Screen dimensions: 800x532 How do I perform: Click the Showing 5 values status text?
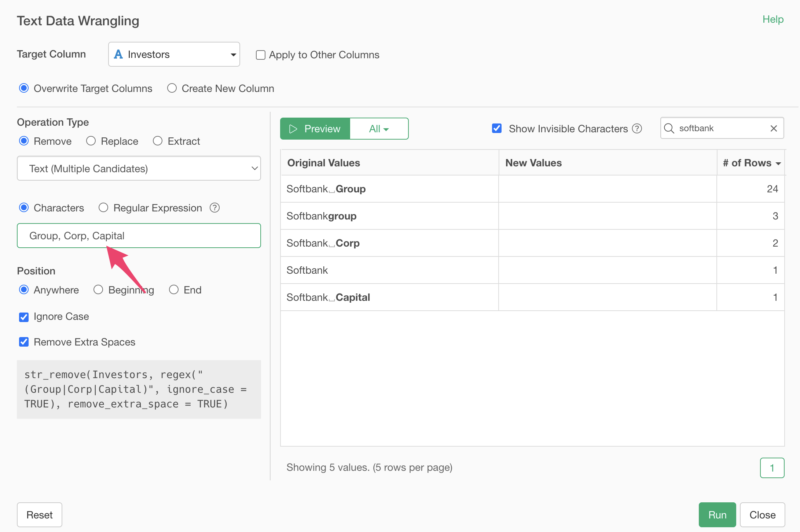coord(369,468)
